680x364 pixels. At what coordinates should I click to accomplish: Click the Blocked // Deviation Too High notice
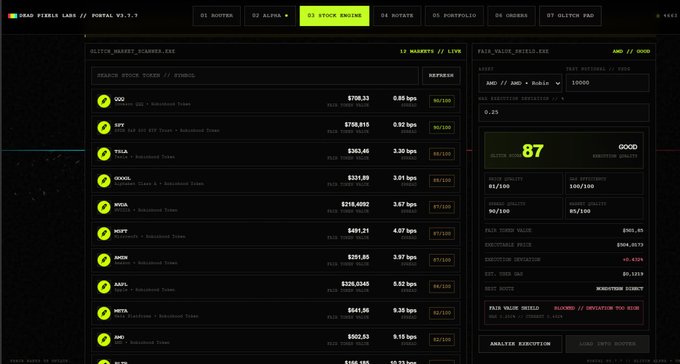point(597,308)
